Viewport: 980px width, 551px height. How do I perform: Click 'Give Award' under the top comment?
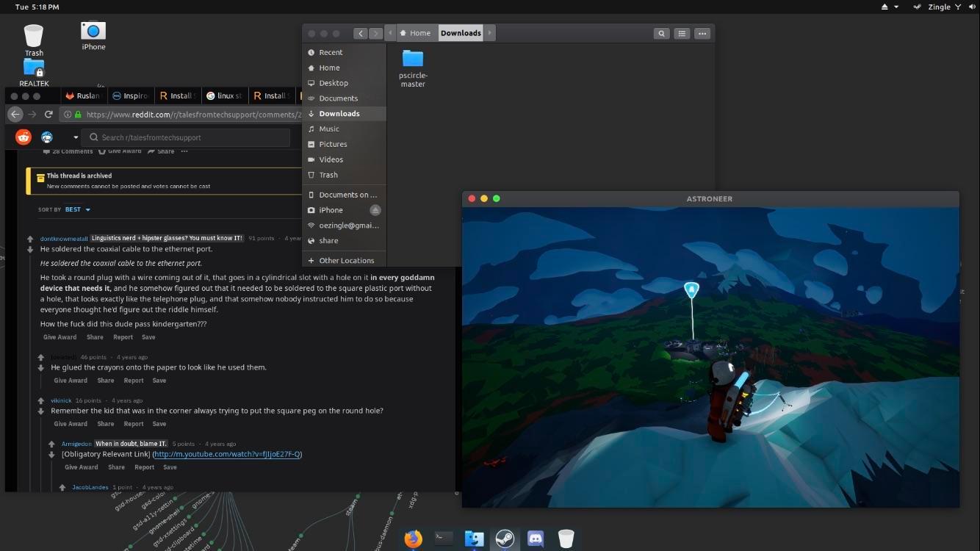60,336
